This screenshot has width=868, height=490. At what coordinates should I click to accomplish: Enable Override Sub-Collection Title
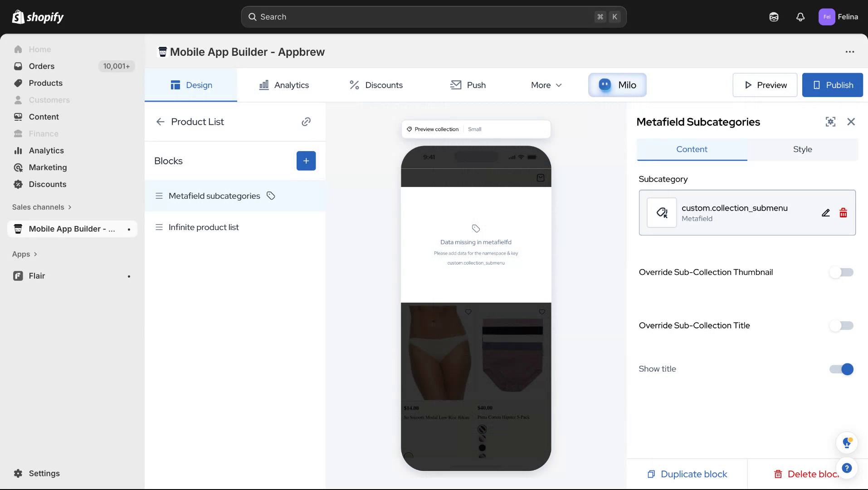(x=840, y=325)
